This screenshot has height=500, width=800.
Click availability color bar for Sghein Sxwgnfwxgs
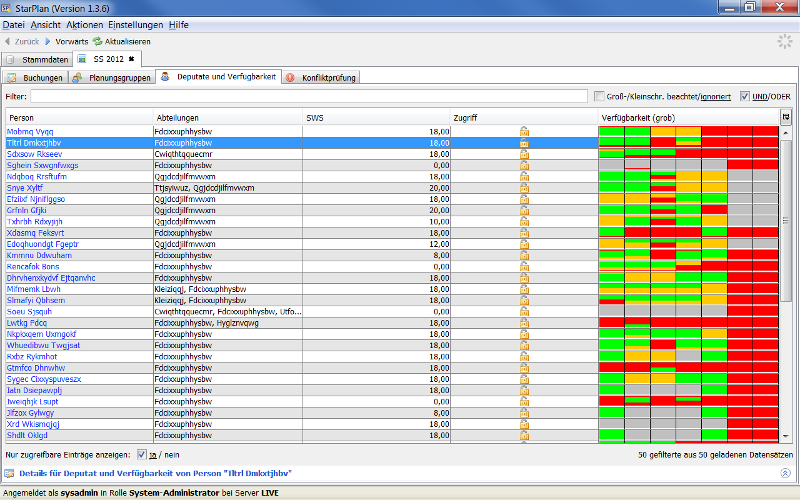689,165
